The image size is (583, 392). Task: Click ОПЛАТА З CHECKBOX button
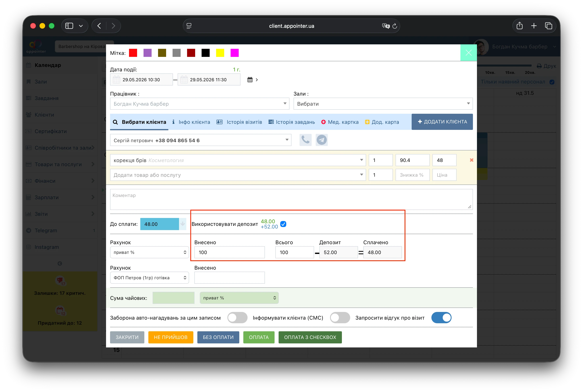pos(310,338)
